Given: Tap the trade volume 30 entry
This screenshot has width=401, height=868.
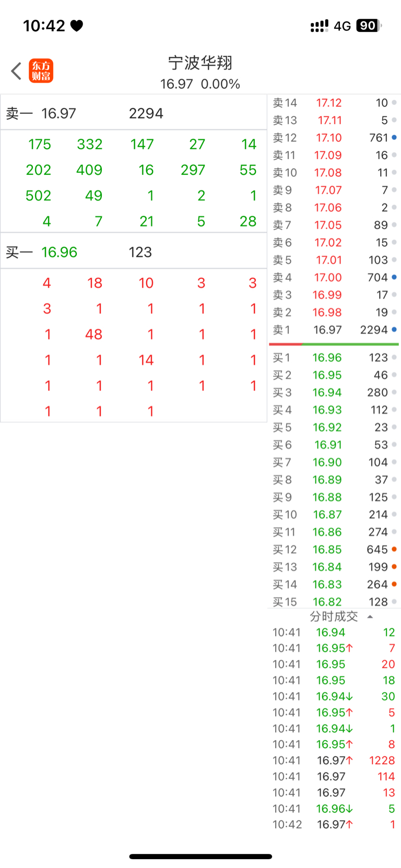Looking at the screenshot, I should point(388,696).
